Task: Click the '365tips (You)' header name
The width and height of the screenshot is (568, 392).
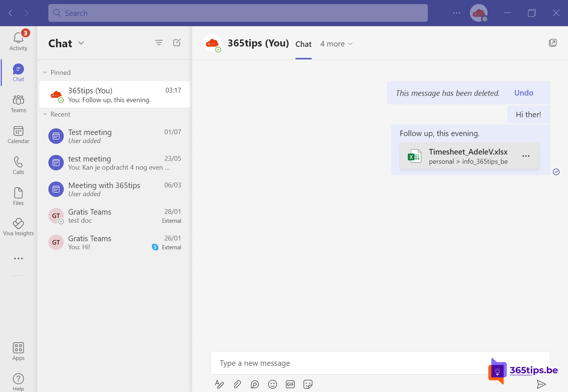Action: tap(258, 43)
